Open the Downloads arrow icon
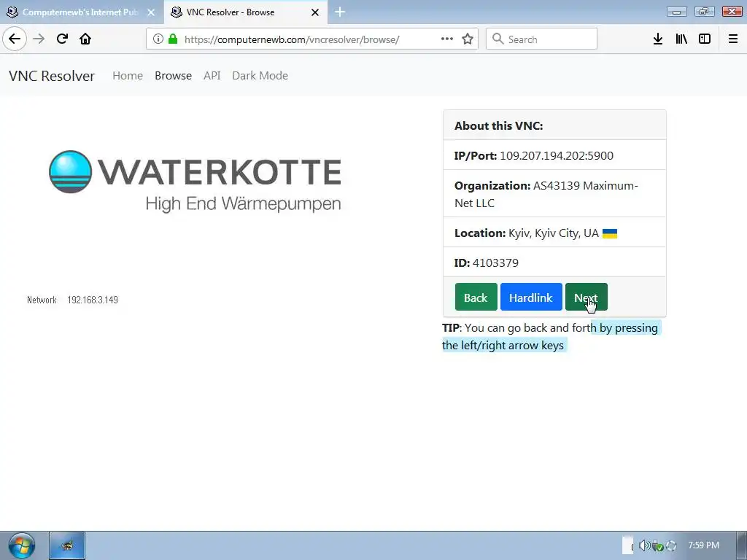Screen dimensions: 747x560 [x=658, y=39]
